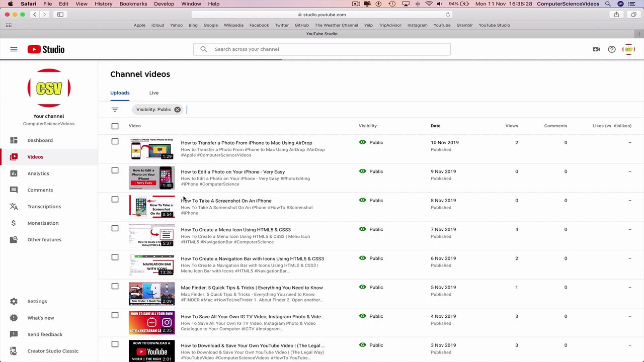Open the Mac Finder tips video thumbnail
The width and height of the screenshot is (644, 362).
[x=151, y=294]
